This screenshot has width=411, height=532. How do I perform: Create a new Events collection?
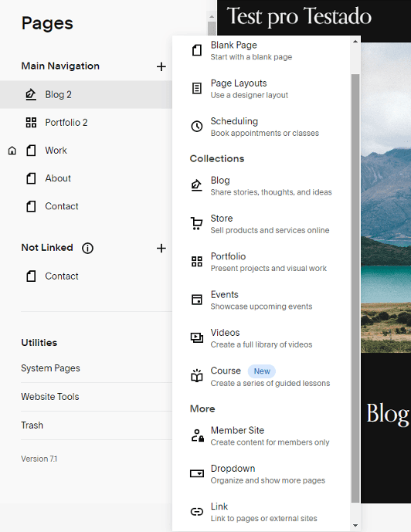[x=261, y=300]
